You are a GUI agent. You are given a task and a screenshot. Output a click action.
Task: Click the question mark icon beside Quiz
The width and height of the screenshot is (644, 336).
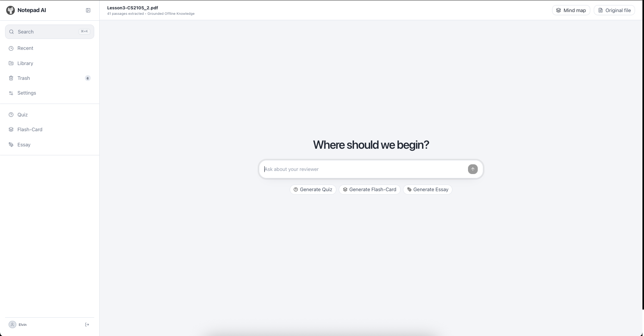click(x=11, y=114)
